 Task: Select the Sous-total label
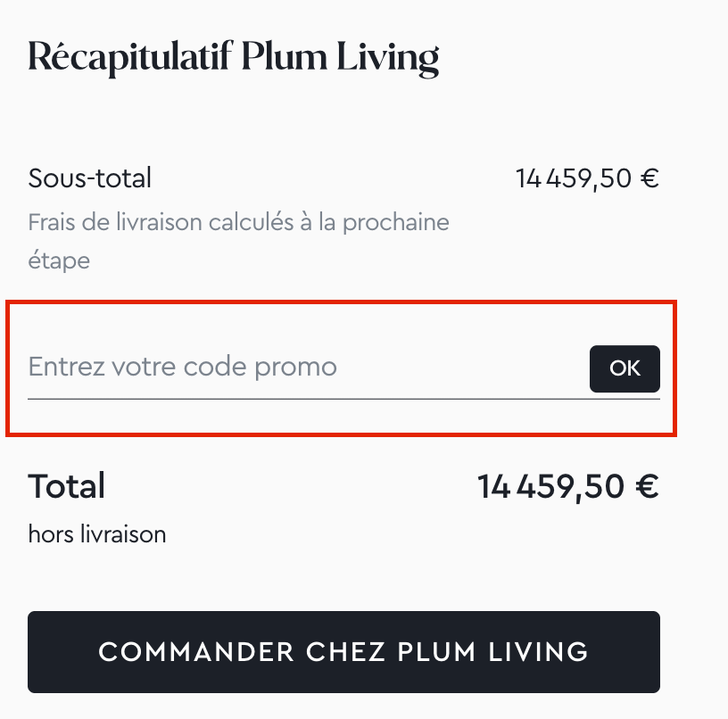[x=89, y=178]
